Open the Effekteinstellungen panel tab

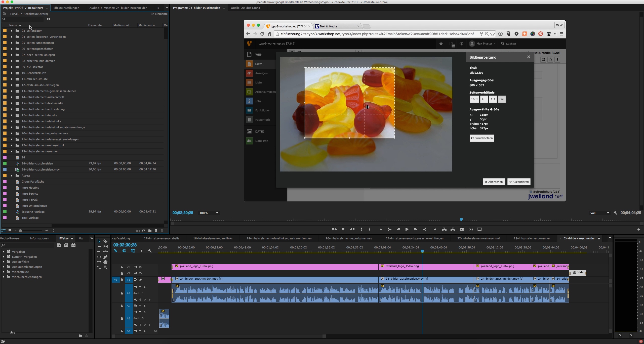66,8
